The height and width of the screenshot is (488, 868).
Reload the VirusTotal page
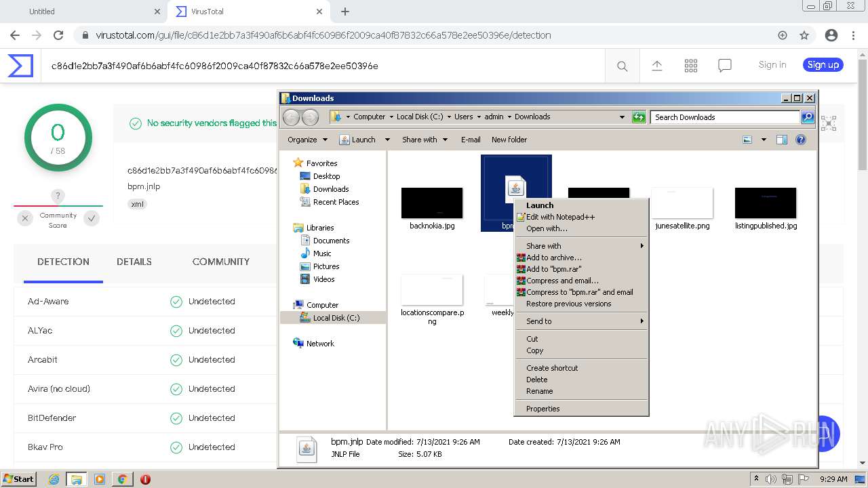[58, 35]
